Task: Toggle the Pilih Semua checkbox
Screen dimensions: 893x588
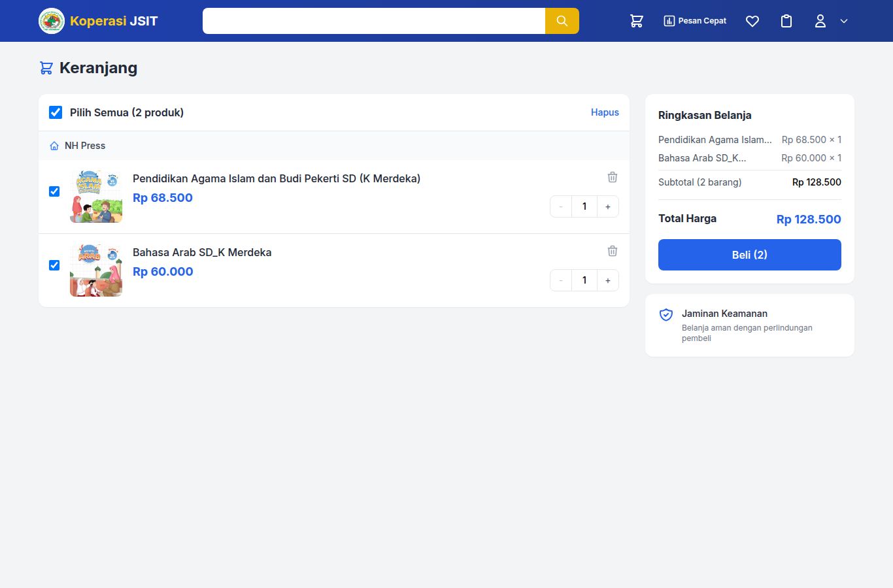Action: pyautogui.click(x=56, y=112)
